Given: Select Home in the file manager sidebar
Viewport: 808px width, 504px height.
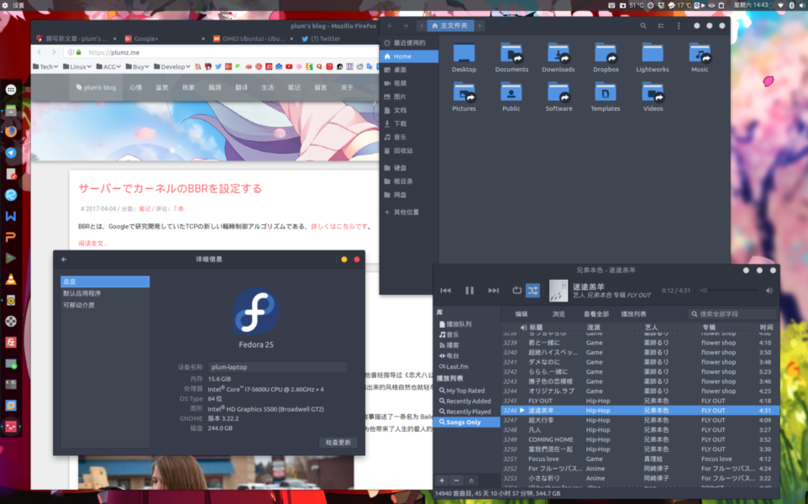Looking at the screenshot, I should 409,56.
